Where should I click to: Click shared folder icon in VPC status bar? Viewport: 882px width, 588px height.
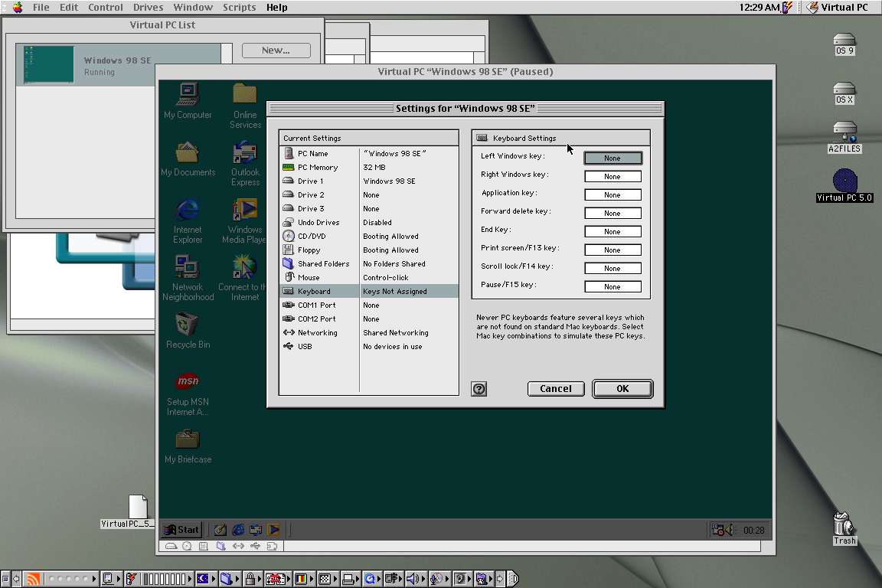[221, 546]
